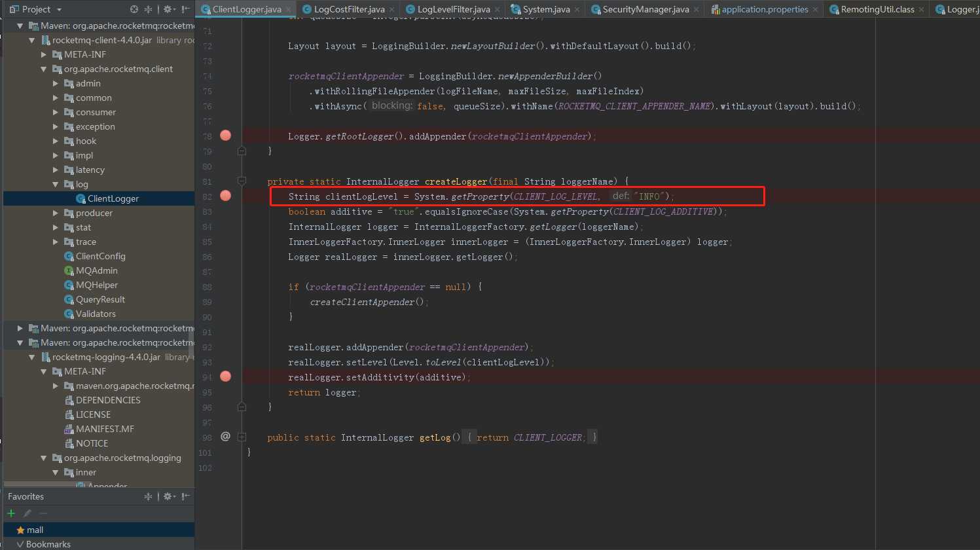Collapse the org.apache.rocketmq.client package
This screenshot has height=550, width=980.
coord(44,69)
